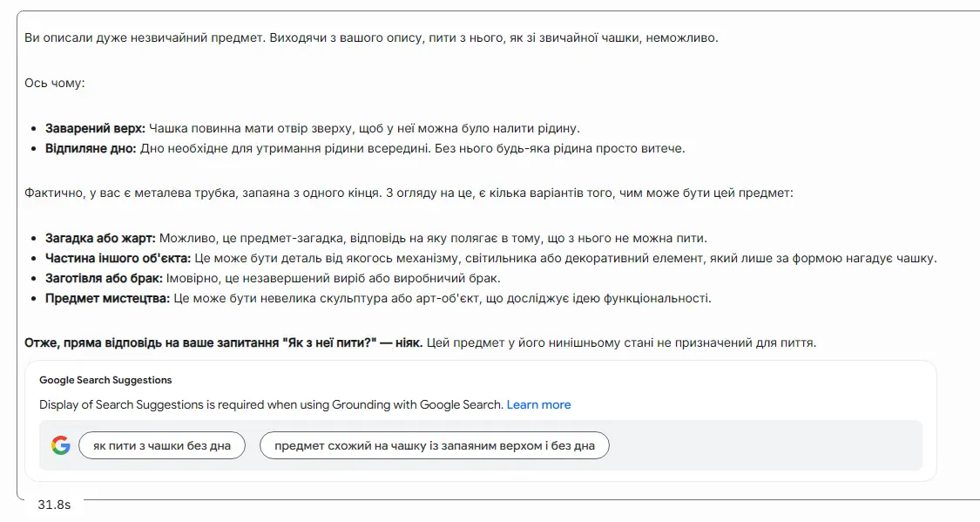The image size is (980, 522).
Task: Click the "Google Search Suggestions" heading
Action: coord(105,380)
